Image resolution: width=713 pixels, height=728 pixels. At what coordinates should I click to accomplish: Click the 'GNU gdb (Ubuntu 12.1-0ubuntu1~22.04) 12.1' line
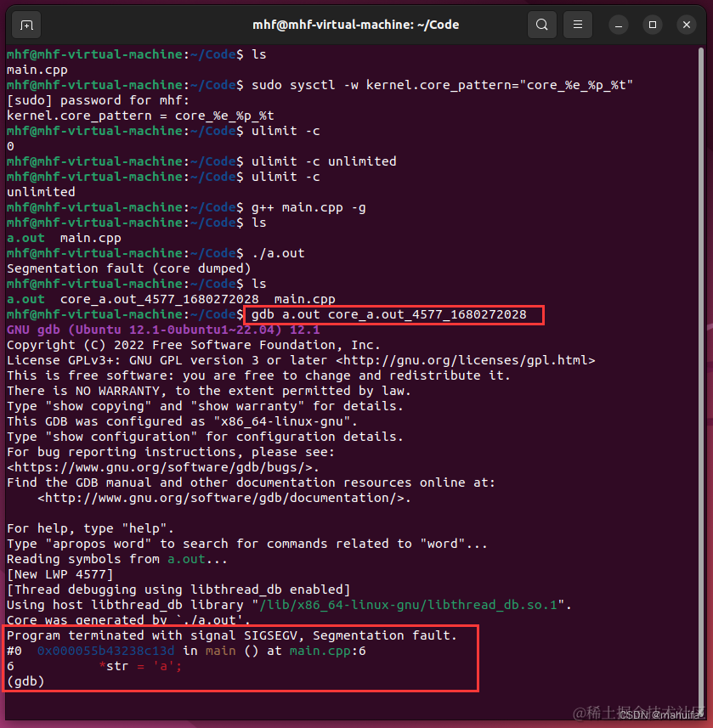(163, 330)
